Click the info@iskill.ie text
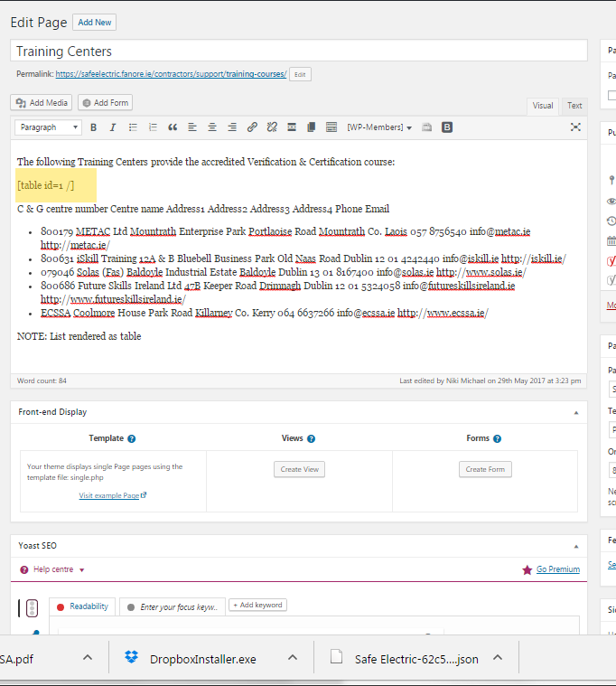The height and width of the screenshot is (686, 616). [471, 258]
